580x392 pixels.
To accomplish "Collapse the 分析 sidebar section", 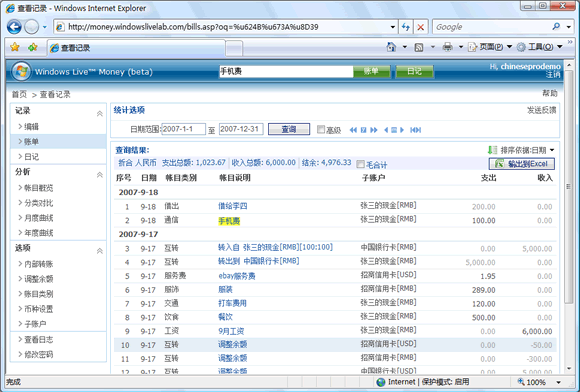I will click(x=100, y=175).
